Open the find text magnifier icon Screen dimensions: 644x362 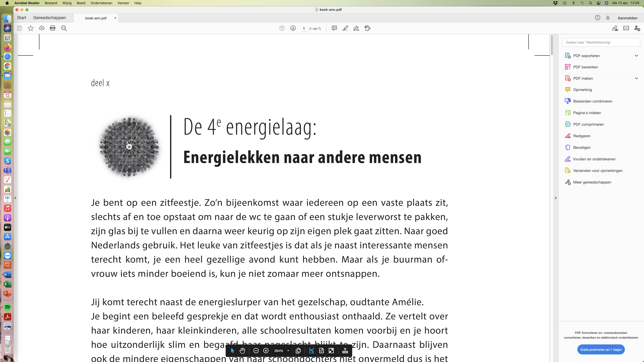tap(64, 28)
